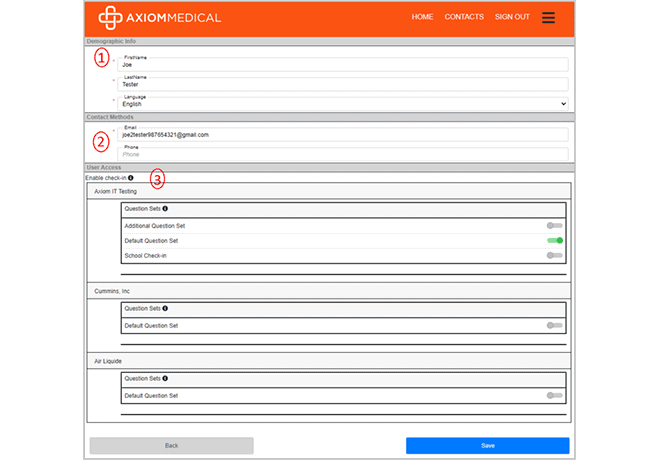The height and width of the screenshot is (460, 660).
Task: Enable the Additional Question Set toggle
Action: coord(554,226)
